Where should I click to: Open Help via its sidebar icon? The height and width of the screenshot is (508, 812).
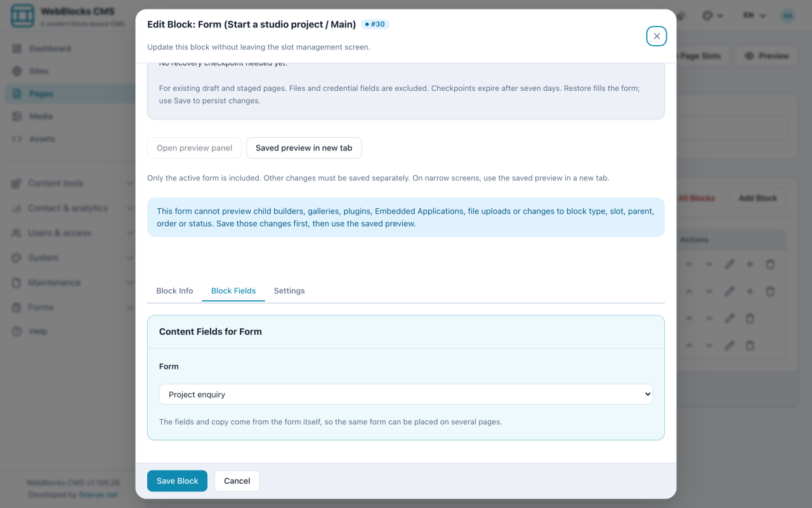pyautogui.click(x=16, y=331)
